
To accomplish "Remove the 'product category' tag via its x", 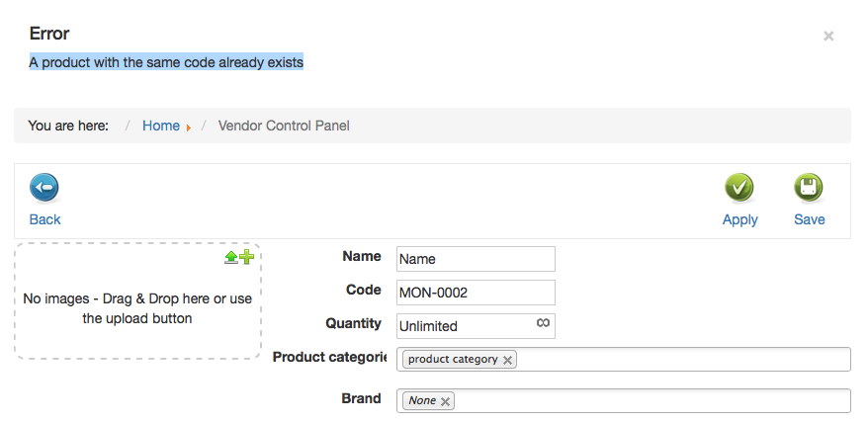I will pos(507,360).
